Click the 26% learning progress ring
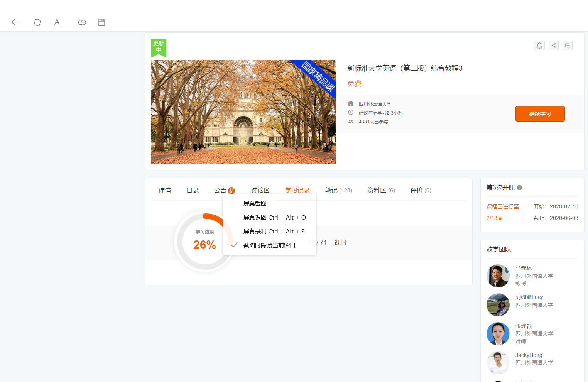588x382 pixels. click(205, 241)
